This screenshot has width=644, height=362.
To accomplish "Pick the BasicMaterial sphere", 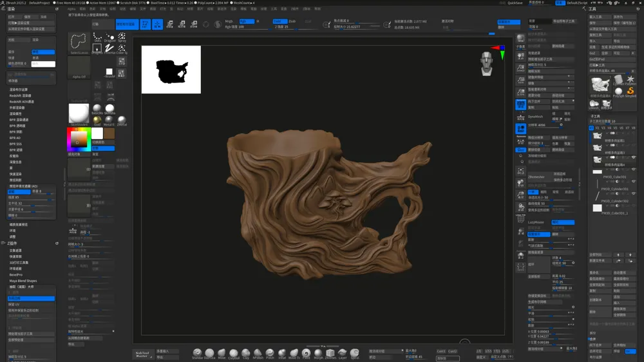I will [x=97, y=109].
